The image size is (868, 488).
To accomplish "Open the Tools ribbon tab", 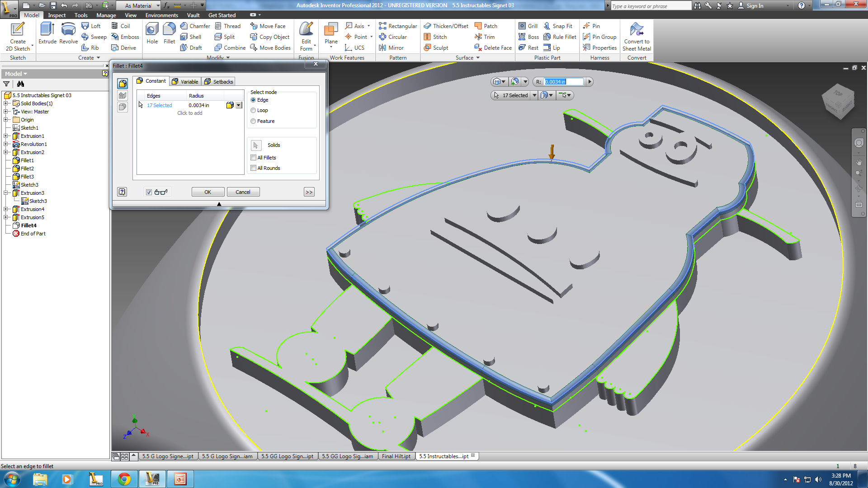I will coord(81,15).
